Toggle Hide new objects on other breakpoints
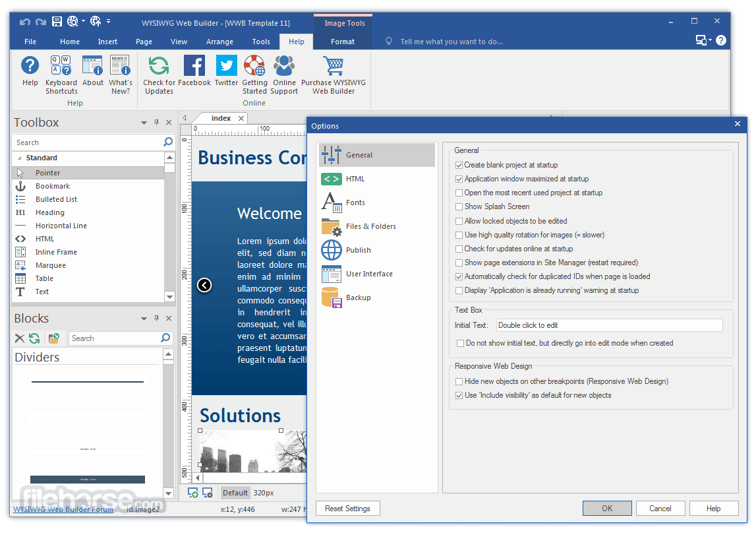 (459, 381)
